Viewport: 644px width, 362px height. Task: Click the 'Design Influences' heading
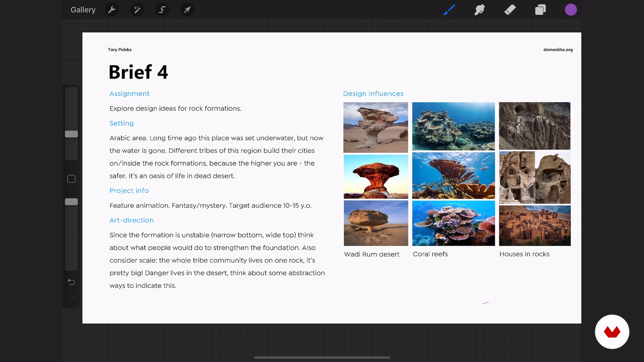373,94
